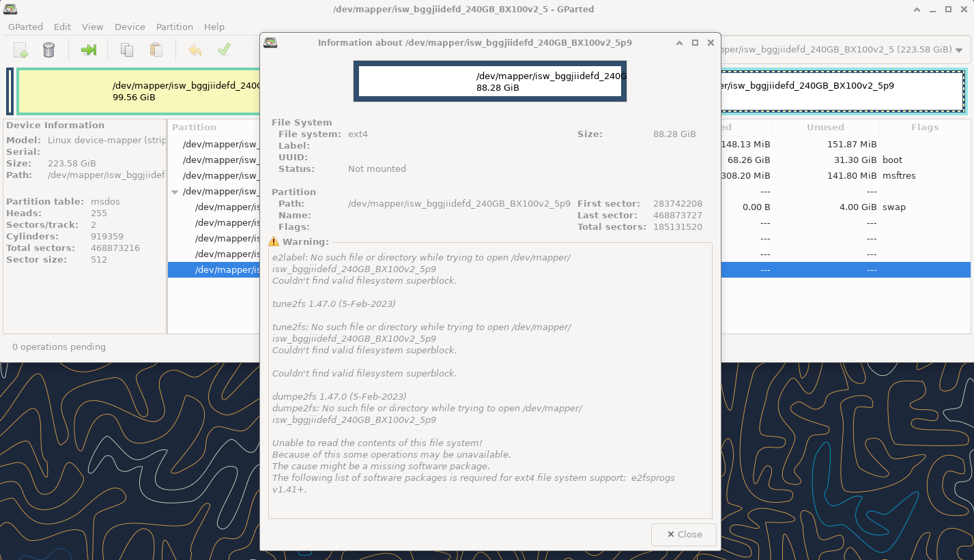Image resolution: width=974 pixels, height=560 pixels.
Task: Click the cylinders value 919359
Action: (107, 237)
